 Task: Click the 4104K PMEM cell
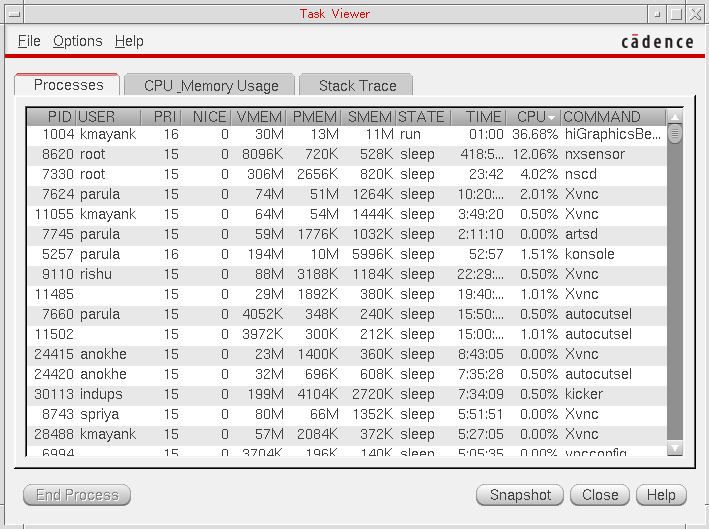(x=317, y=394)
